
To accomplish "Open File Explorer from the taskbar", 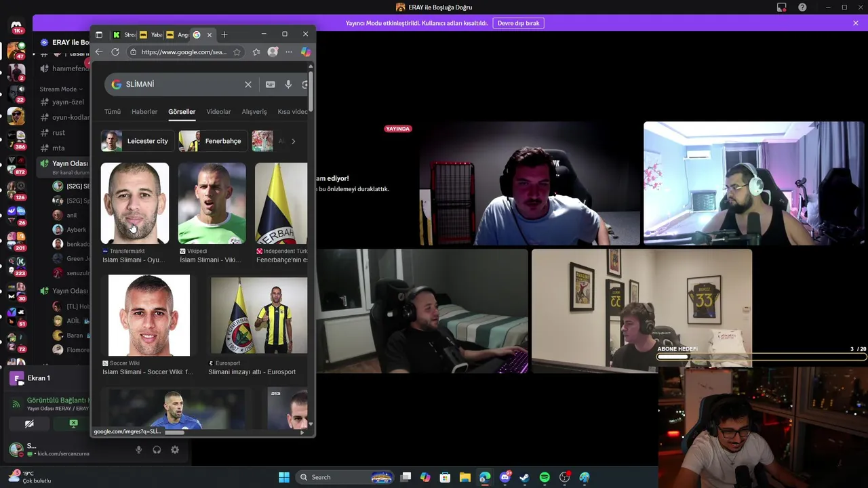I will click(465, 477).
